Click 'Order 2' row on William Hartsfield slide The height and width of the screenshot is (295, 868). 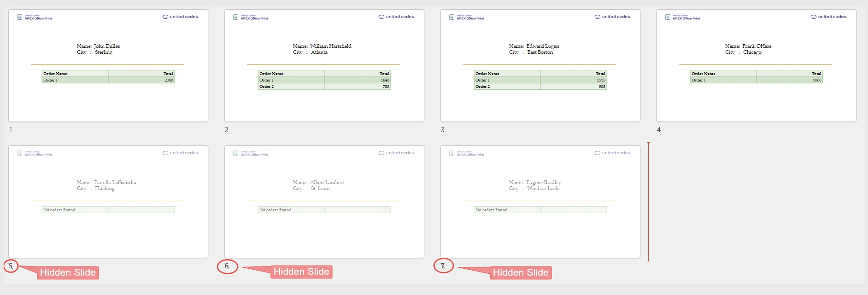(324, 87)
